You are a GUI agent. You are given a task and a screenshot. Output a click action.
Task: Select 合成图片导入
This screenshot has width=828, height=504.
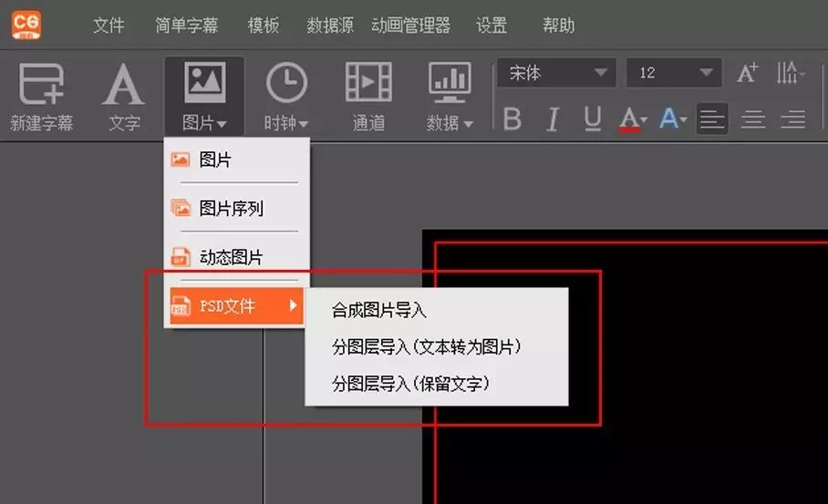pyautogui.click(x=379, y=310)
